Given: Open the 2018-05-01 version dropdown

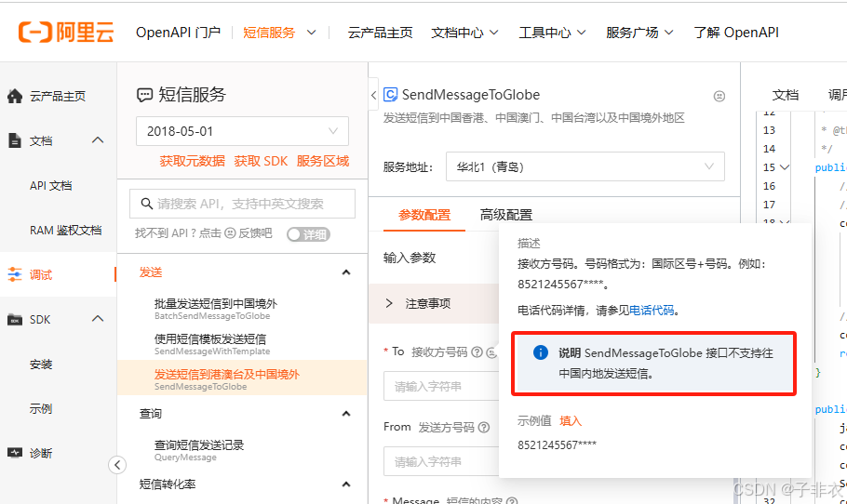Looking at the screenshot, I should click(x=242, y=131).
